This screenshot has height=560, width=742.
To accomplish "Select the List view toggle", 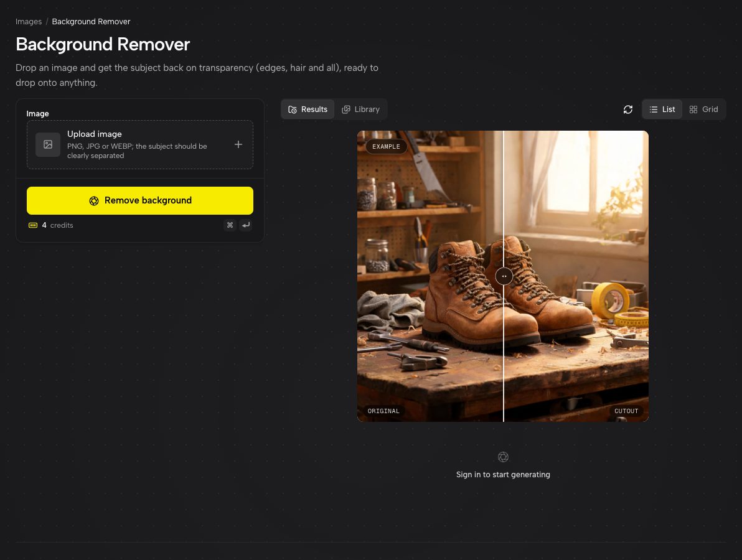I will (x=662, y=110).
